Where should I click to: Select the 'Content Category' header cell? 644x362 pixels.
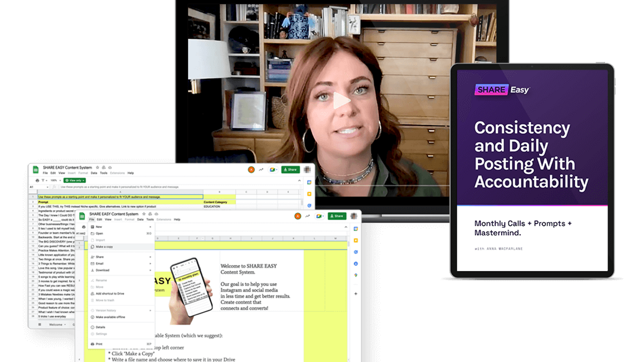219,202
